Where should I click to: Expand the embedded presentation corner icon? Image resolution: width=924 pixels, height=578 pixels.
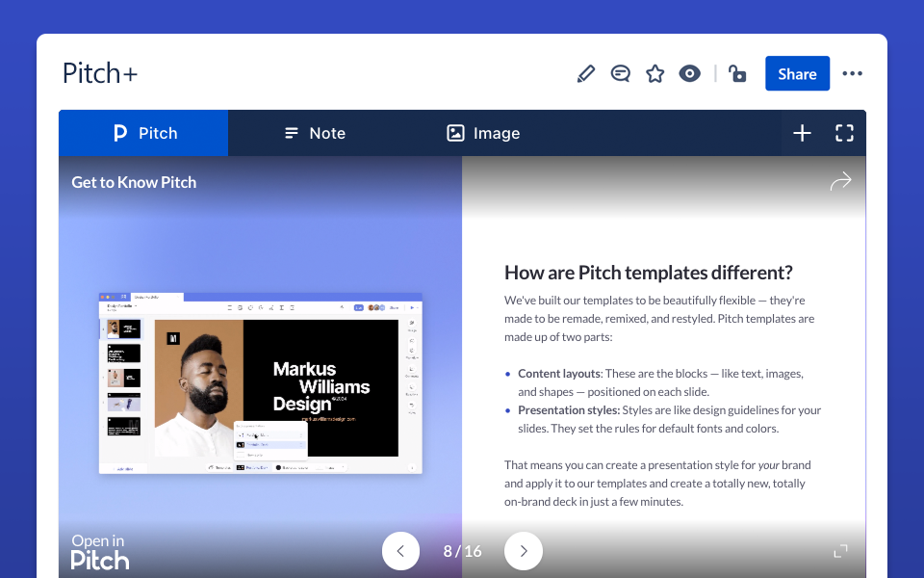click(x=841, y=551)
